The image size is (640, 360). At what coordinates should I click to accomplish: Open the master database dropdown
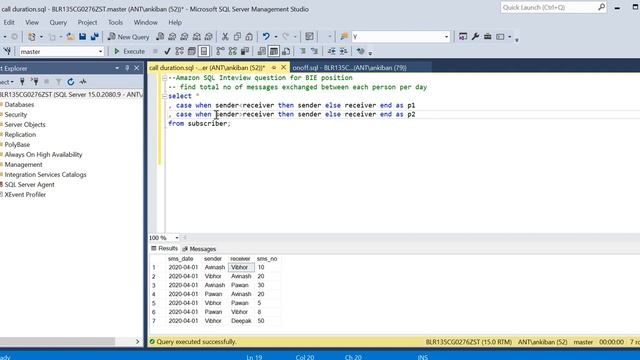pos(100,52)
